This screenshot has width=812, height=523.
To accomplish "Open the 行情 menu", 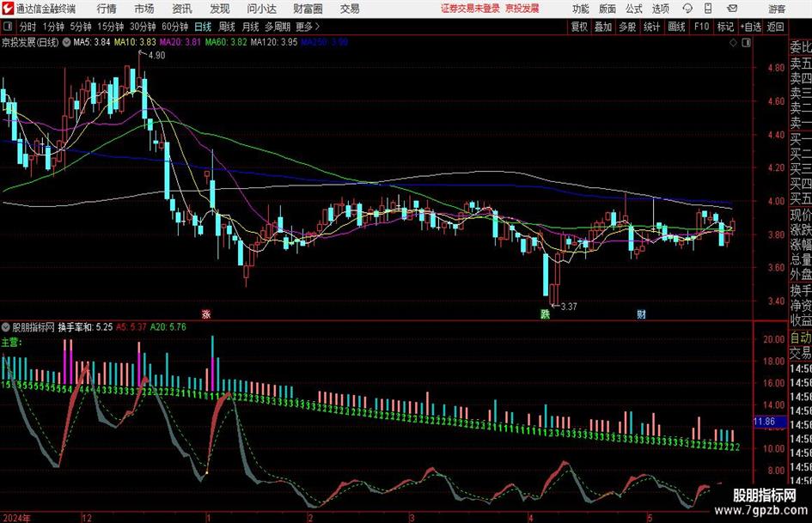I will point(107,9).
